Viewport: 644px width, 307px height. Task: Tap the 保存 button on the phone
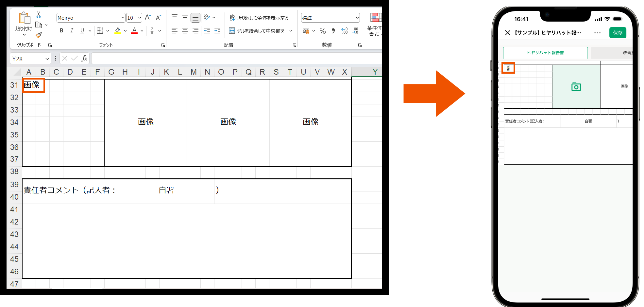(x=618, y=33)
